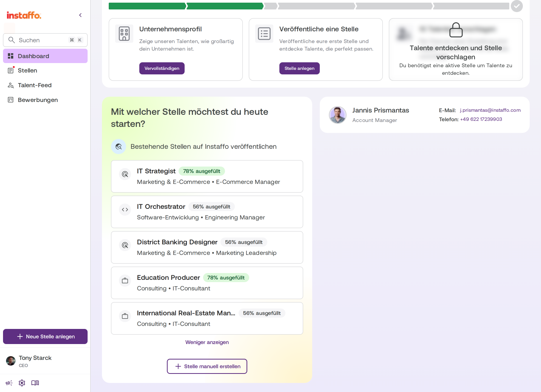
Task: Click the Veröffentliche eine Stelle heading
Action: (319, 29)
